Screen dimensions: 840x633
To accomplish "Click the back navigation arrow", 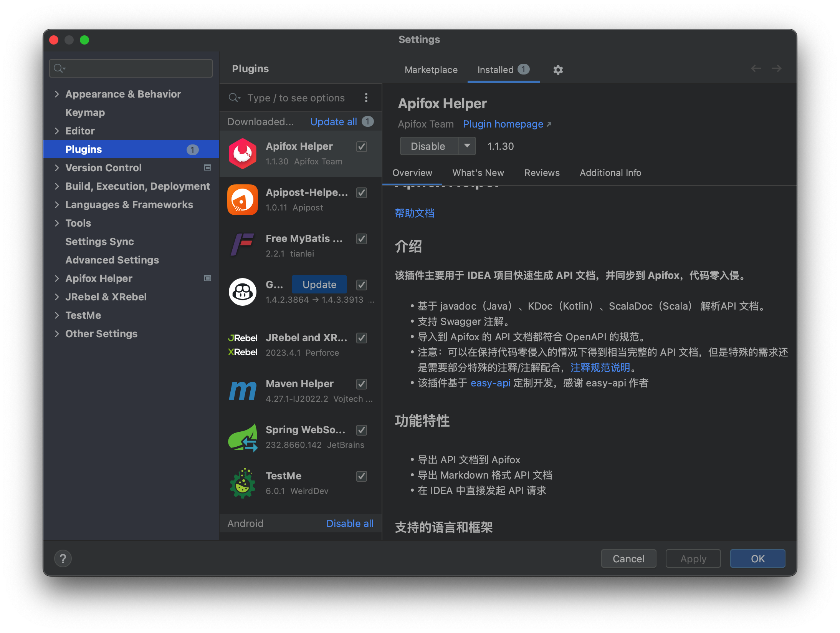I will (756, 69).
